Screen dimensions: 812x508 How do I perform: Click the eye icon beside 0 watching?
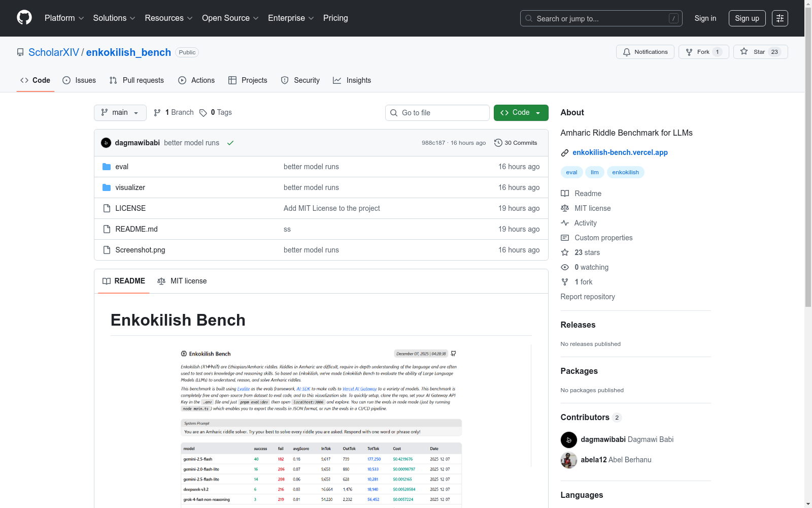(565, 267)
